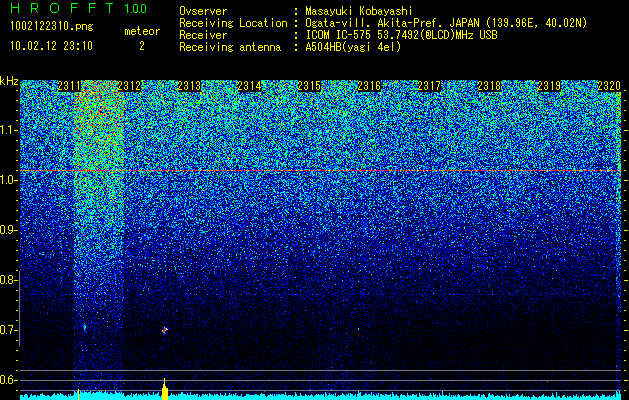
Task: Click the 2313 time marker
Action: click(189, 86)
